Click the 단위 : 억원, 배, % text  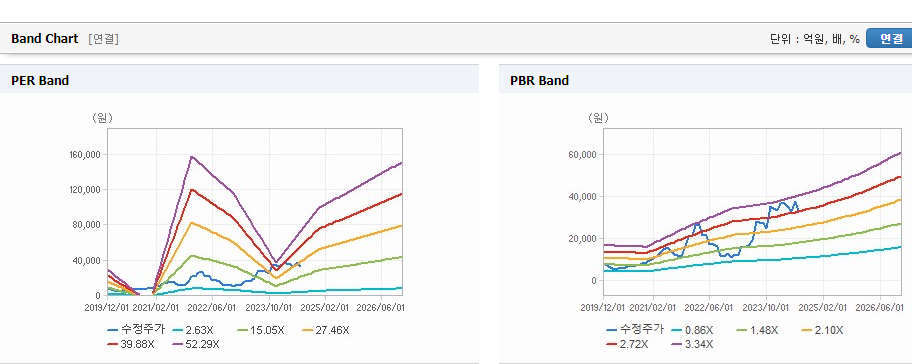click(815, 39)
